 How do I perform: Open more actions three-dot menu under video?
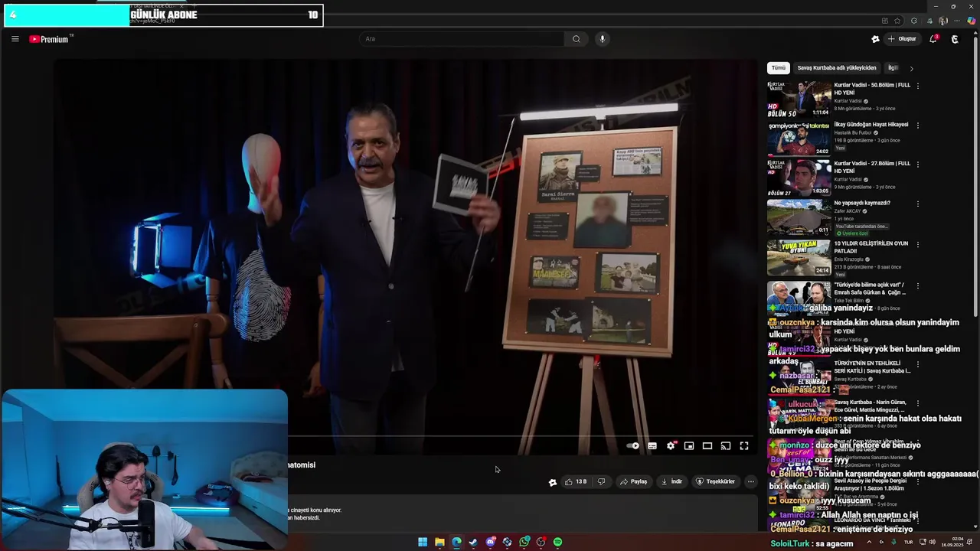click(x=750, y=481)
